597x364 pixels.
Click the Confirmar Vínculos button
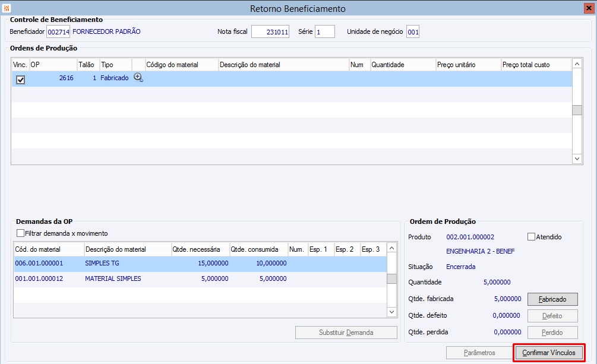click(x=549, y=353)
